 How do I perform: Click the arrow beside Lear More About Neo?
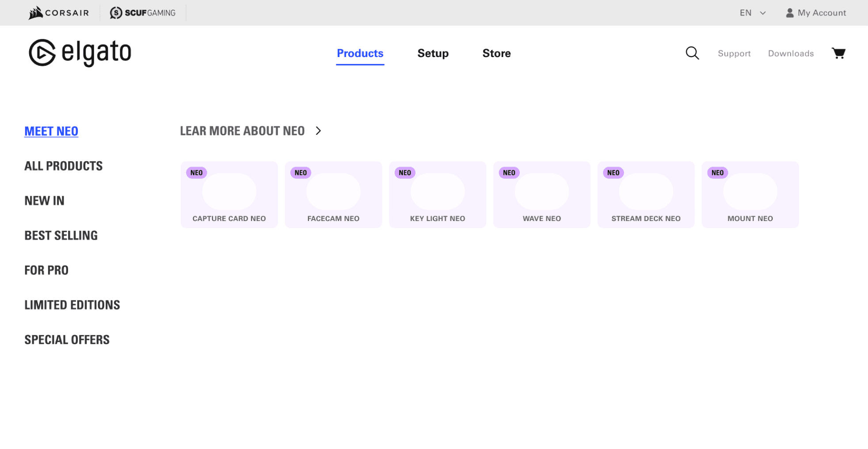(x=318, y=131)
